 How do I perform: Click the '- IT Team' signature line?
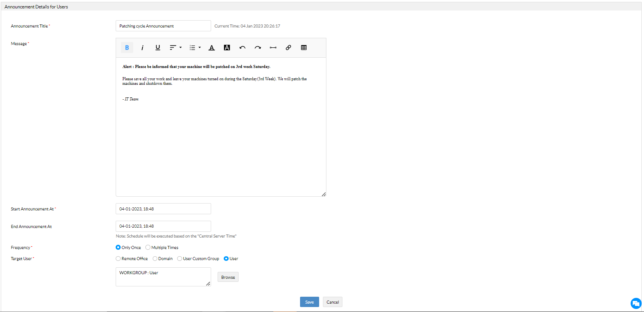tap(131, 99)
